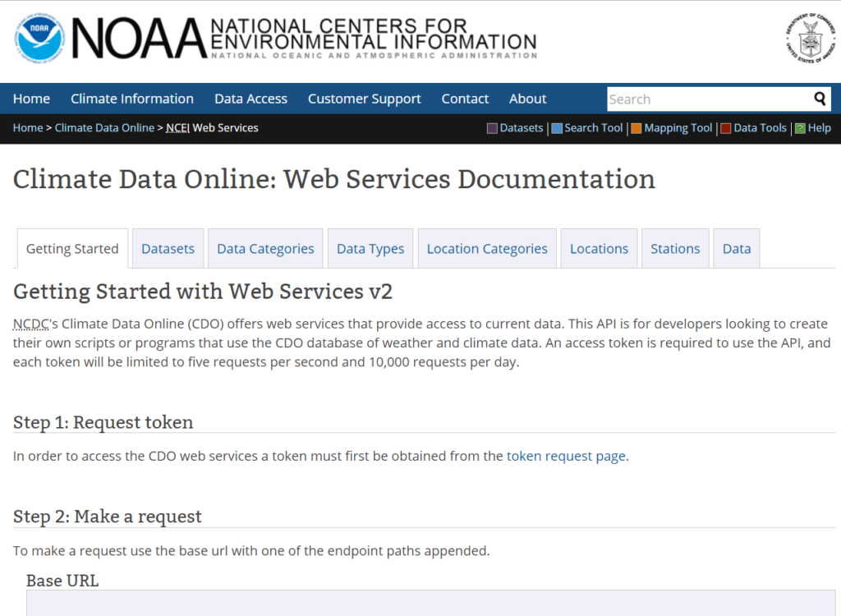Click the purple Datasets icon in the top bar

(491, 128)
